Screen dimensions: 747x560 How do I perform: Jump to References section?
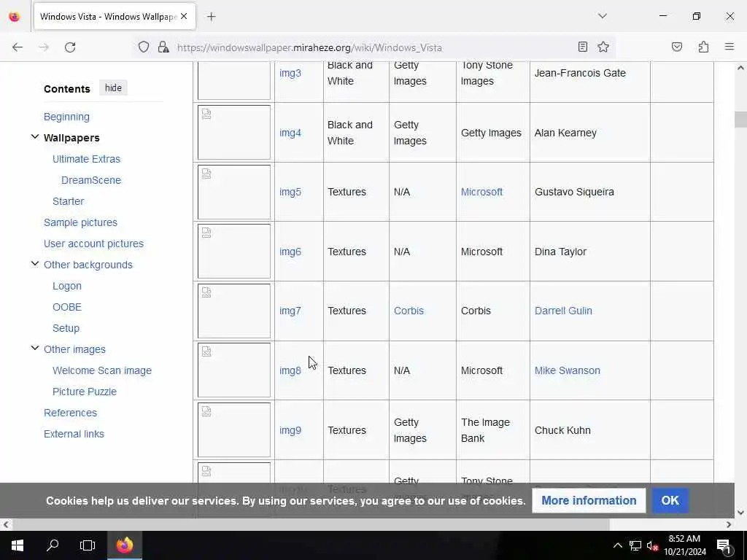click(71, 413)
